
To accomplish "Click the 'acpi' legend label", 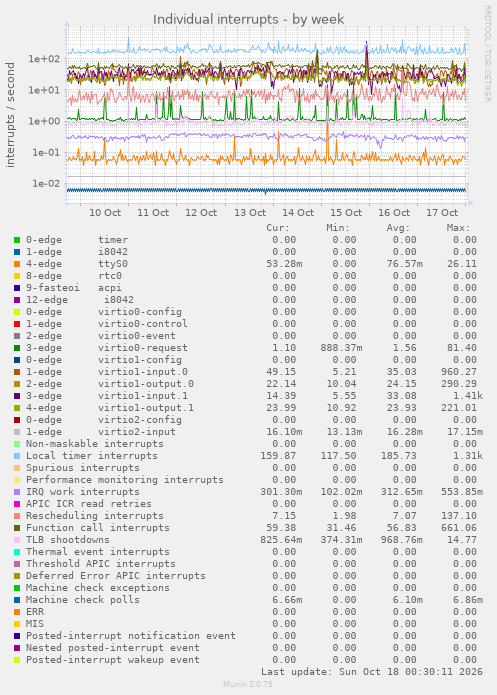I will coord(110,288).
